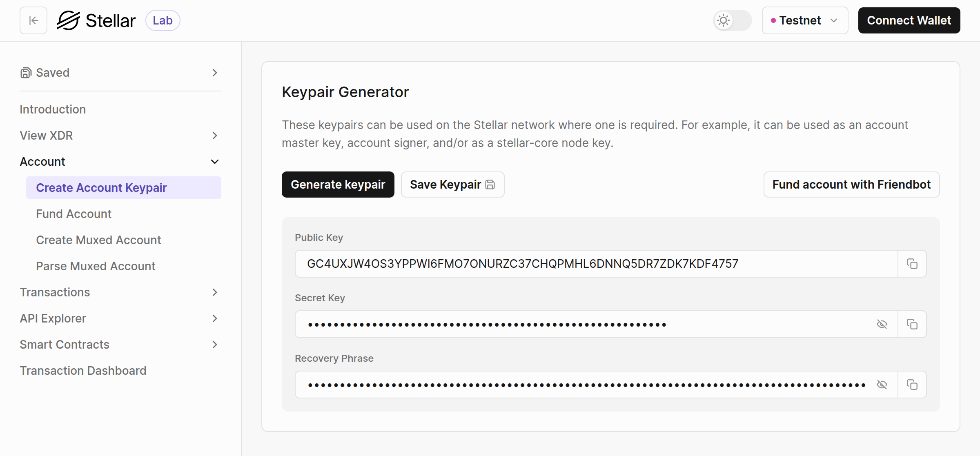Viewport: 980px width, 456px height.
Task: Copy the recovery phrase to clipboard
Action: pyautogui.click(x=912, y=385)
